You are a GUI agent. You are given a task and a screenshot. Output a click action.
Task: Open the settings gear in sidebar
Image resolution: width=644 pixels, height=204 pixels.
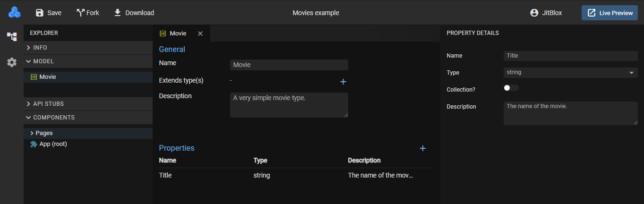(12, 62)
